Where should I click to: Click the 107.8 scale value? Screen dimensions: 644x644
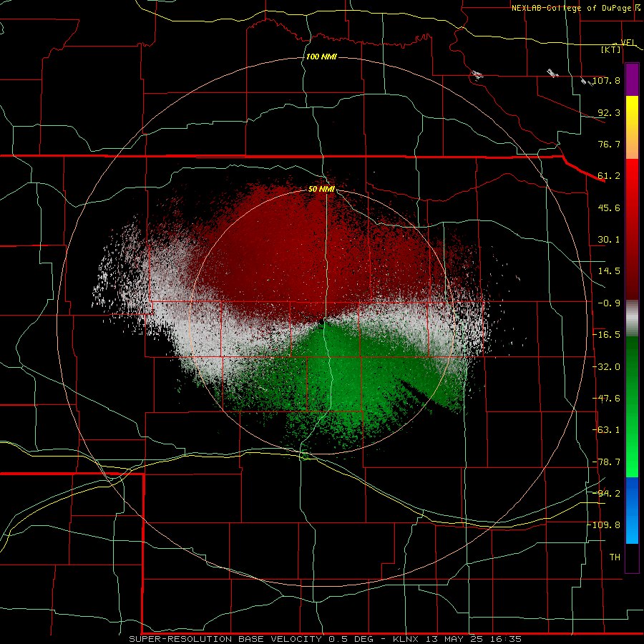[607, 80]
